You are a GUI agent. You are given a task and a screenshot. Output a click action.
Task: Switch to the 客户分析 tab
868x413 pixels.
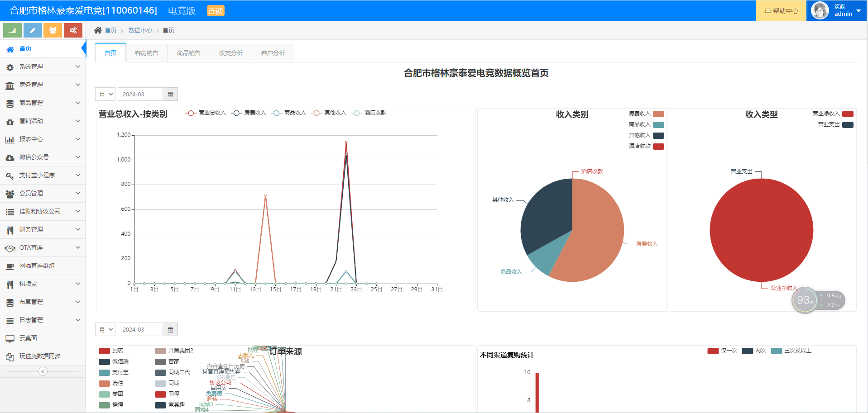(x=273, y=53)
